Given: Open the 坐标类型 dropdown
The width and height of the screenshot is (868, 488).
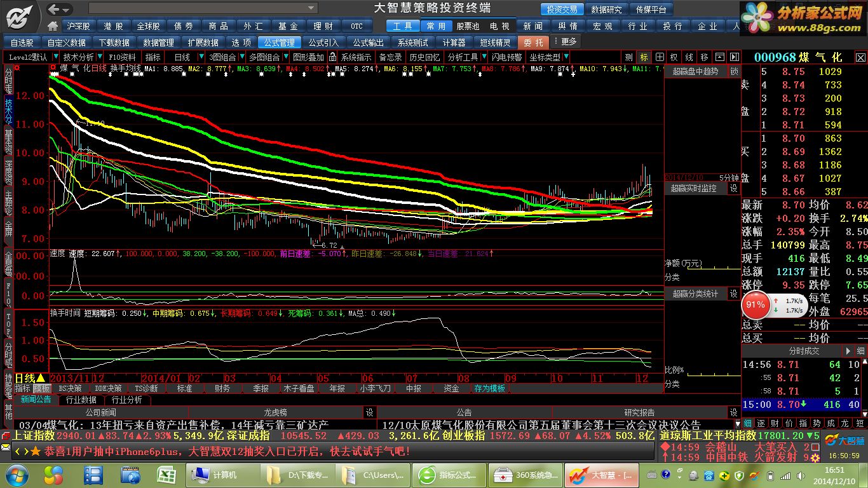Looking at the screenshot, I should click(566, 57).
